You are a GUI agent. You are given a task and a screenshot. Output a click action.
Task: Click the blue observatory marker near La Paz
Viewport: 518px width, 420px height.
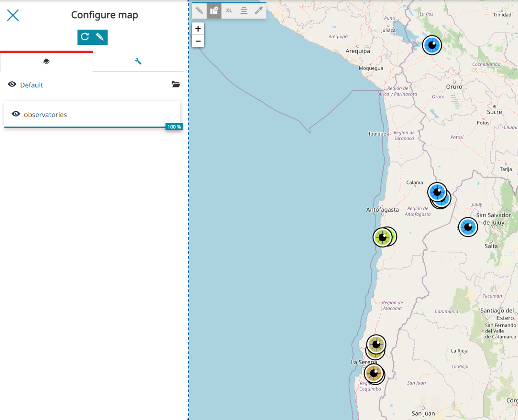click(432, 45)
